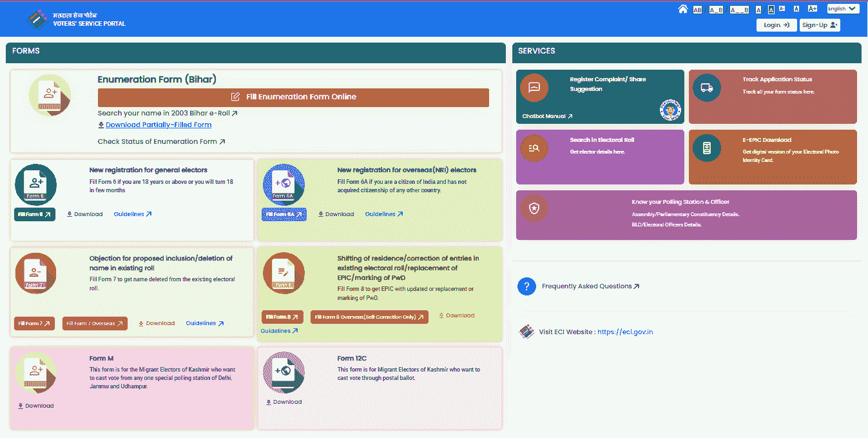Go to the Home page icon

(683, 9)
